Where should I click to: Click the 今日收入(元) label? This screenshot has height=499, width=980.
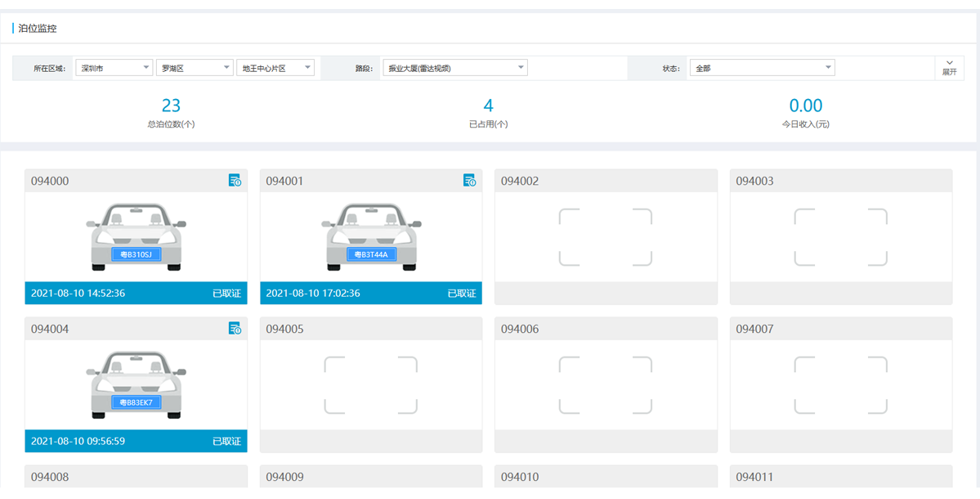click(806, 124)
